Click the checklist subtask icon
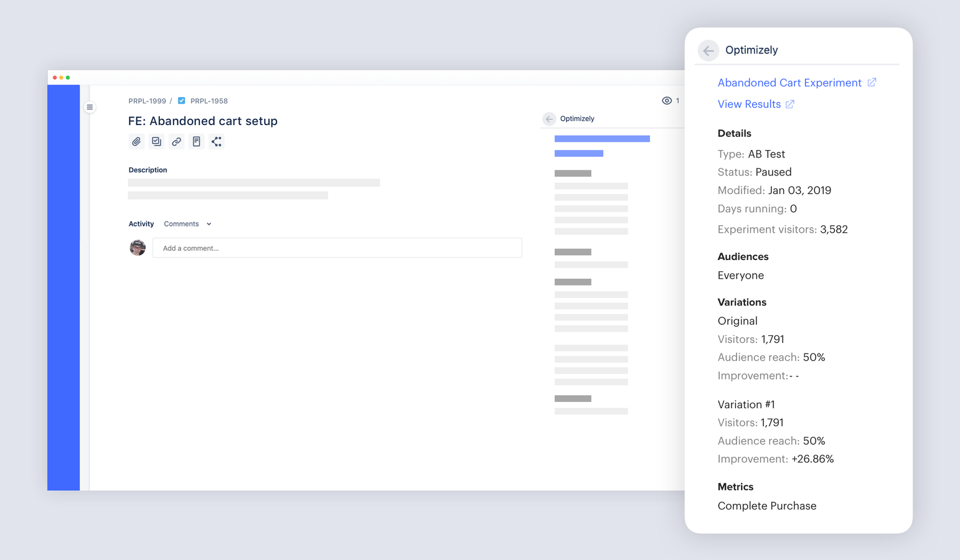The image size is (960, 560). [156, 142]
